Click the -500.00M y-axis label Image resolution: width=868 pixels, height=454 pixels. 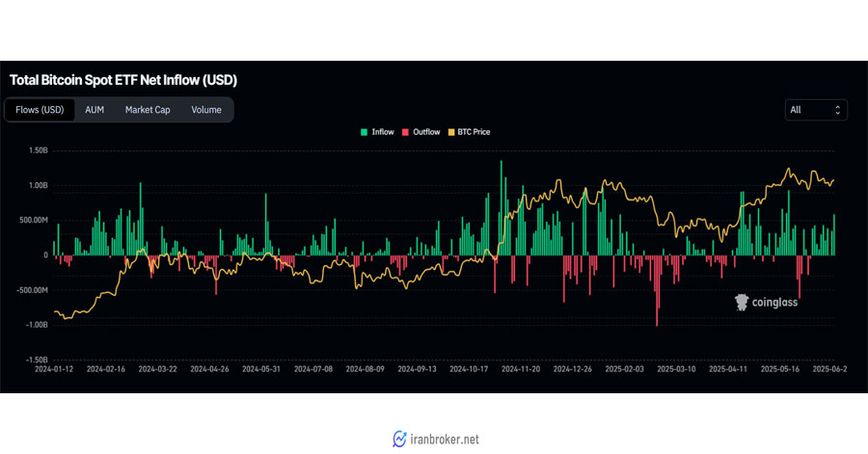[x=33, y=290]
